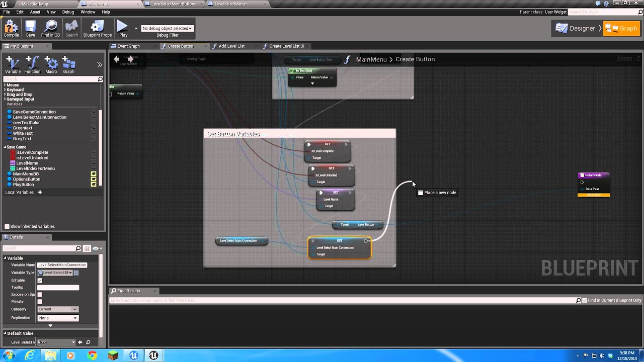Enable the Expose on Spawn checkbox
Screen dimensions: 644x362
coord(40,295)
